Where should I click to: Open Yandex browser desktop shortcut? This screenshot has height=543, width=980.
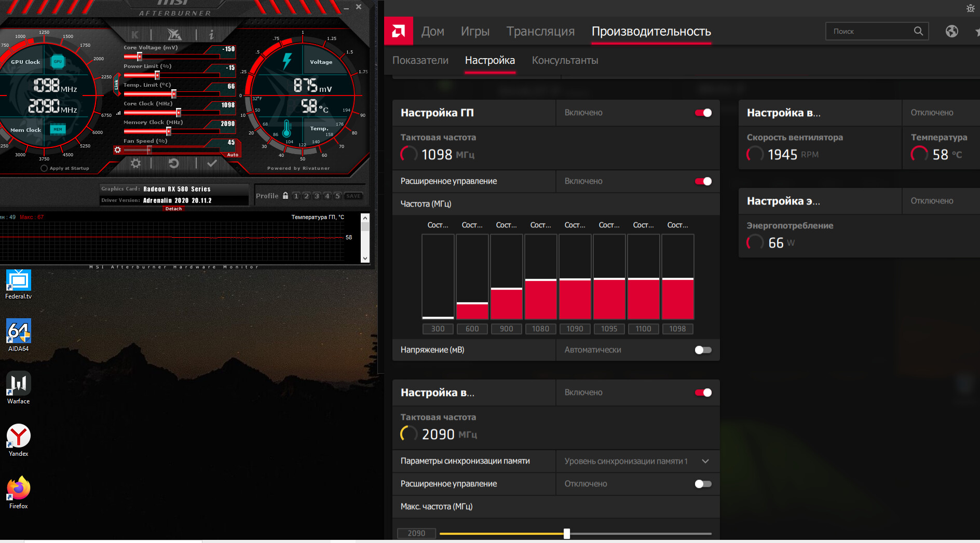(19, 440)
